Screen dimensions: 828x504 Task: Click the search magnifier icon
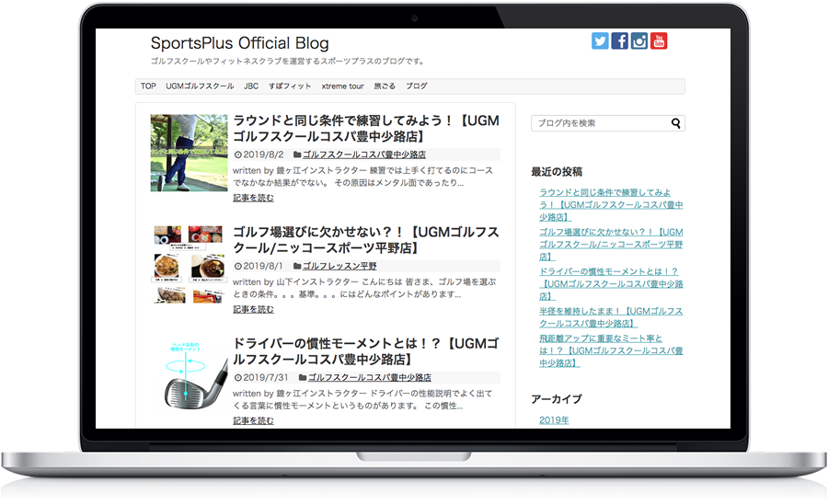pos(675,123)
